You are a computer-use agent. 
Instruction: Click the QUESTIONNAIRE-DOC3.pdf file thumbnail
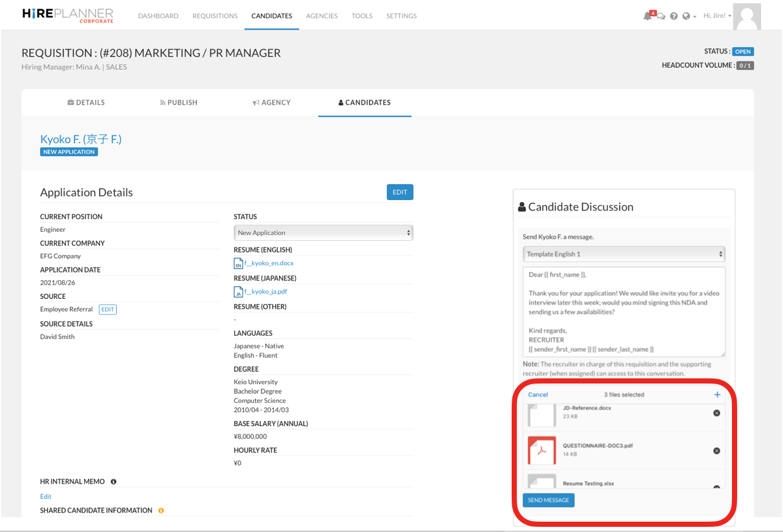(541, 450)
